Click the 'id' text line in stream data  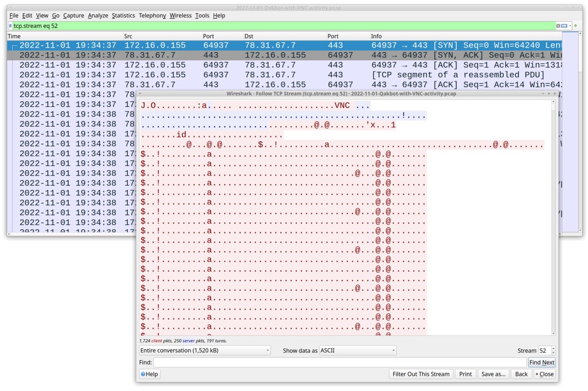tap(182, 135)
